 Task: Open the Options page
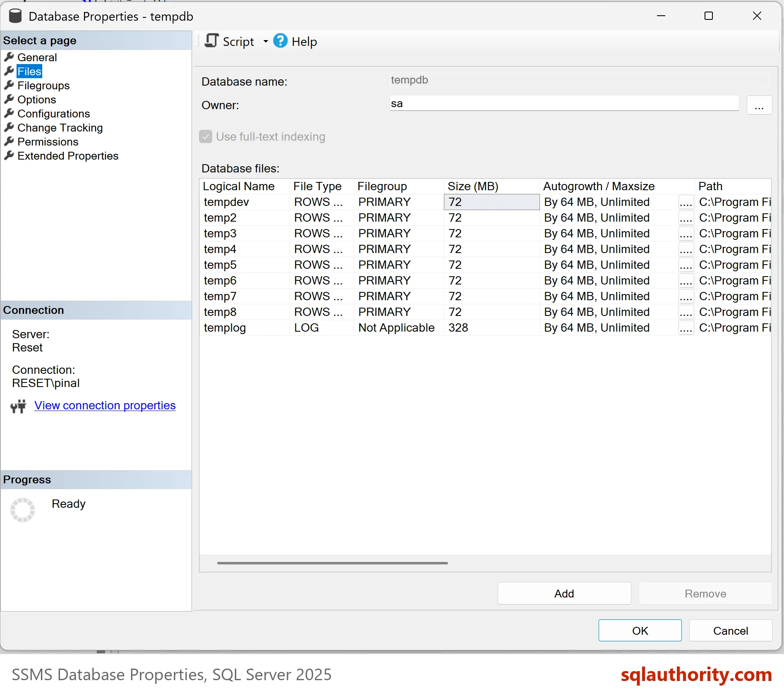coord(36,100)
